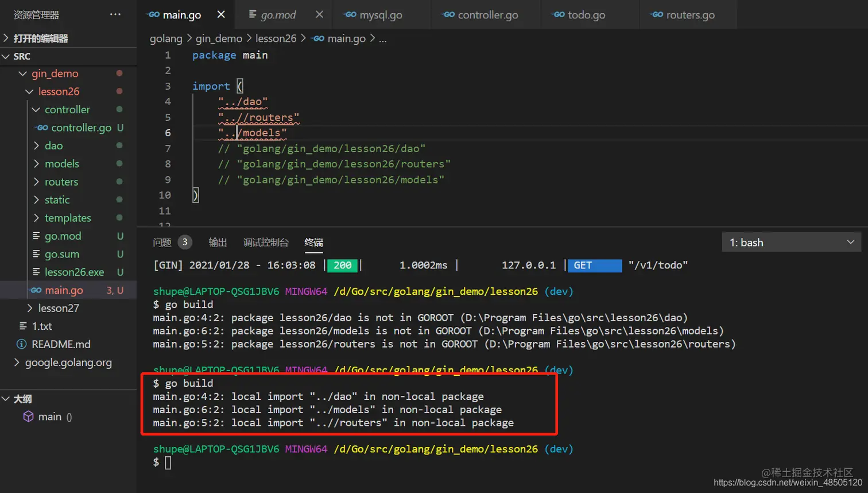Open the Output panel tab
Screen dimensions: 868x493
coord(218,242)
